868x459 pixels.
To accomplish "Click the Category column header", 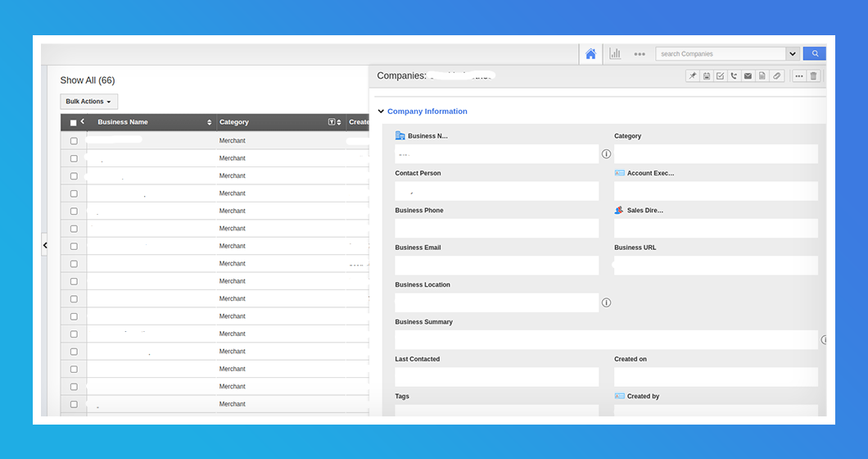I will 233,122.
